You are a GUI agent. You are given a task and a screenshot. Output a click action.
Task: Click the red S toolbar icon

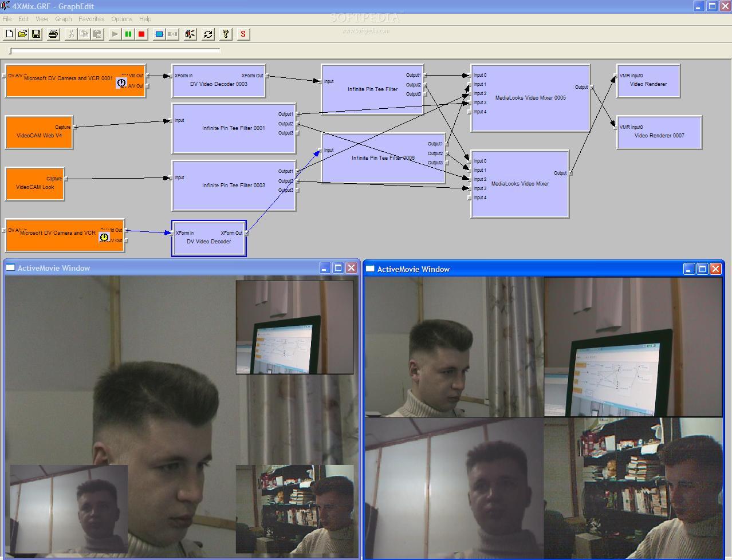pos(243,34)
